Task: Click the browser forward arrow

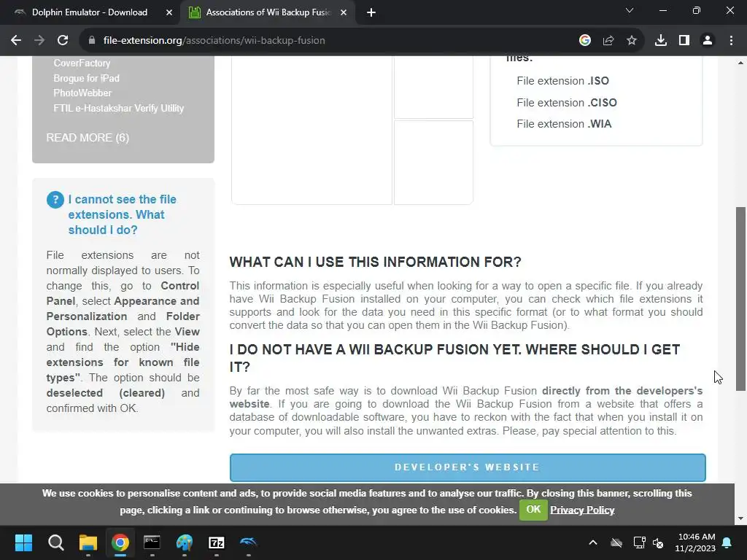Action: tap(39, 41)
